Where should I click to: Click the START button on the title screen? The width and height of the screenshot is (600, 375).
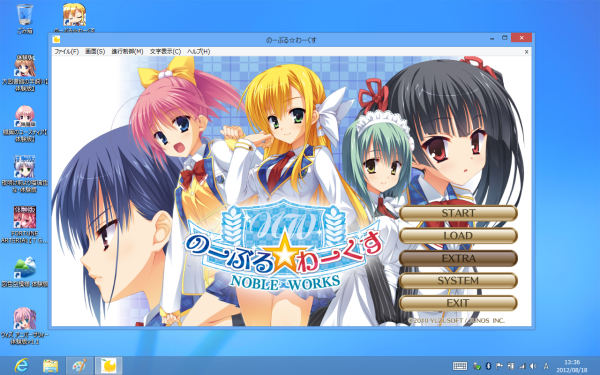[x=458, y=213]
